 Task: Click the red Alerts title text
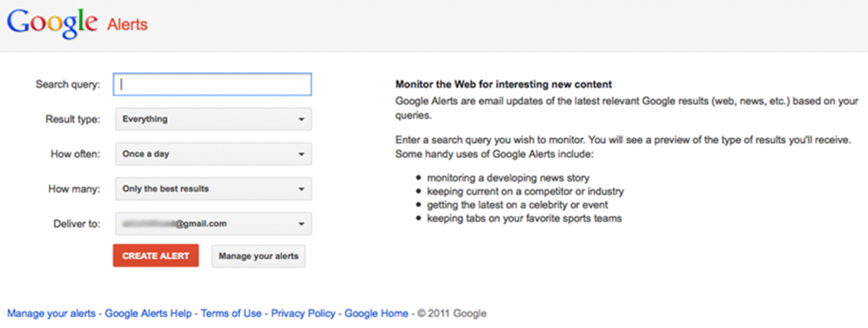(127, 25)
